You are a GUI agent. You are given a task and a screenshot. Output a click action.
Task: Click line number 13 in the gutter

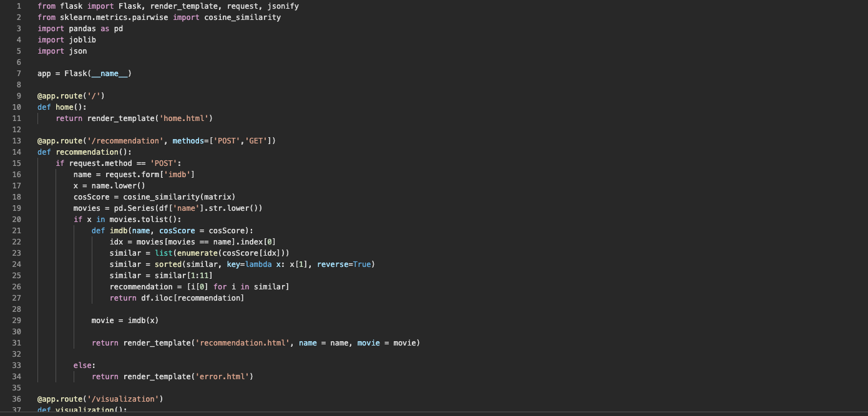click(17, 141)
